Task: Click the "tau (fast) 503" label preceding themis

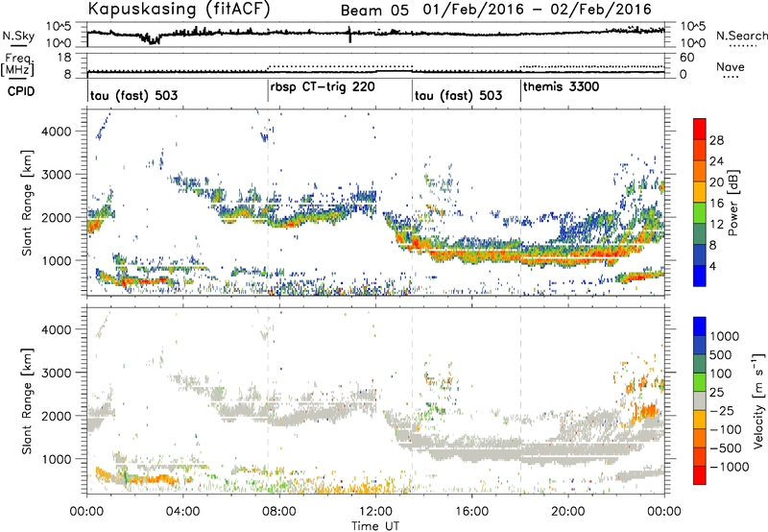Action: point(459,95)
